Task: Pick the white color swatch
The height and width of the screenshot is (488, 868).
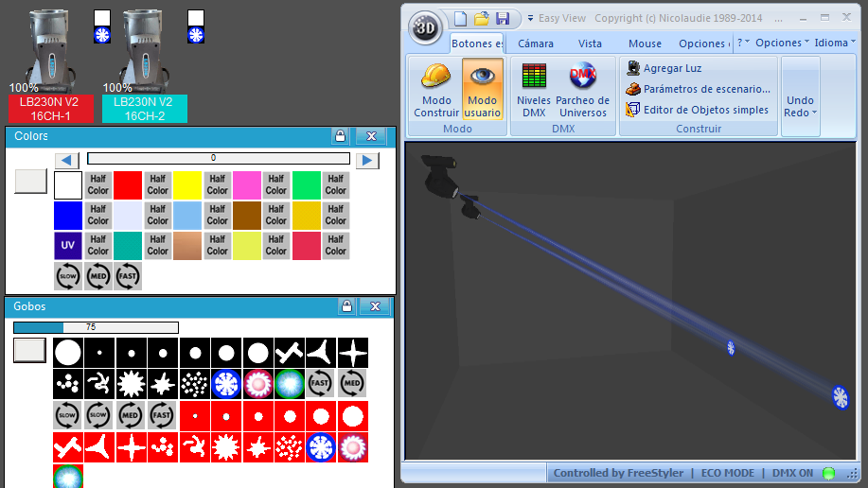Action: pos(68,184)
